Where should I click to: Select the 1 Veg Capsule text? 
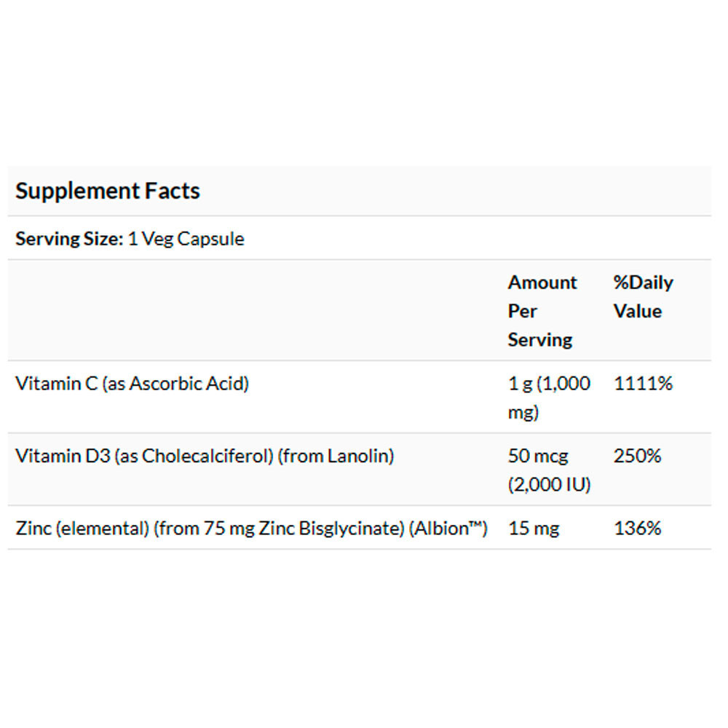pos(186,239)
